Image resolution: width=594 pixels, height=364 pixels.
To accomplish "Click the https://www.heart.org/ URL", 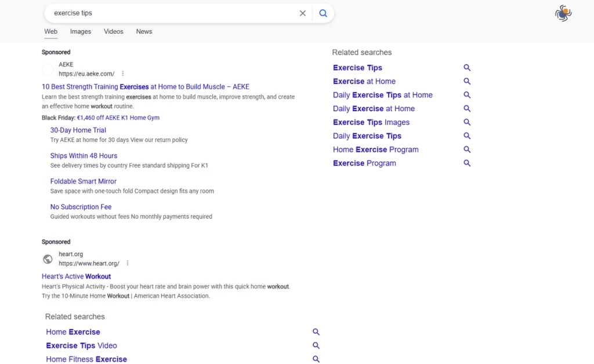I will coord(89,263).
